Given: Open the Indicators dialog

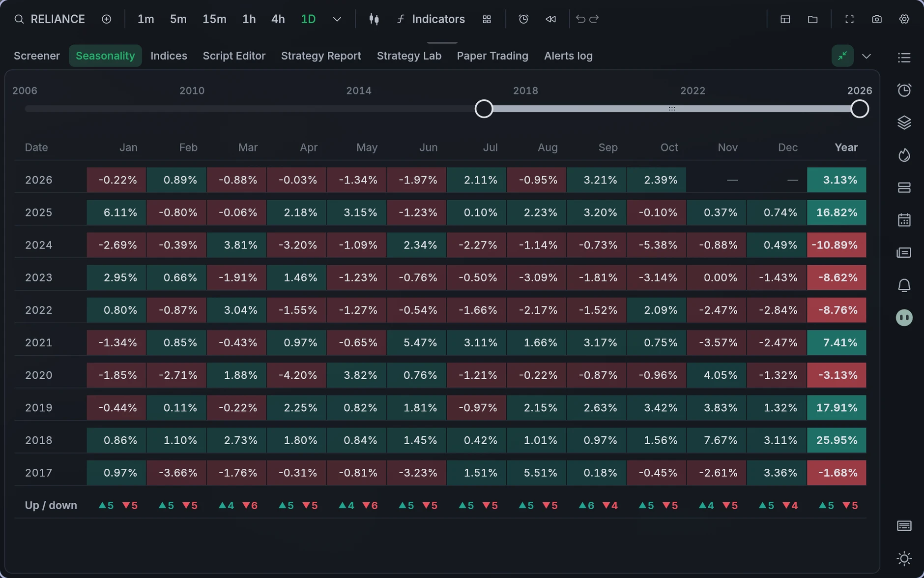Looking at the screenshot, I should point(431,19).
